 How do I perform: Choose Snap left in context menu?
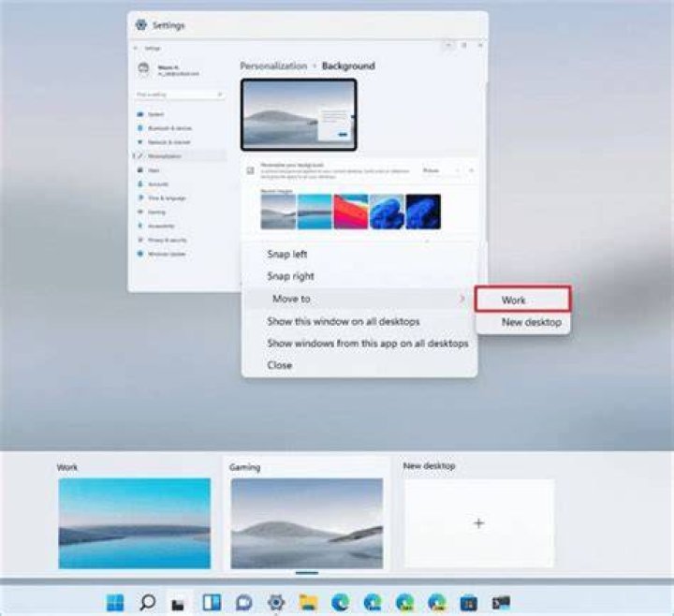pyautogui.click(x=286, y=254)
